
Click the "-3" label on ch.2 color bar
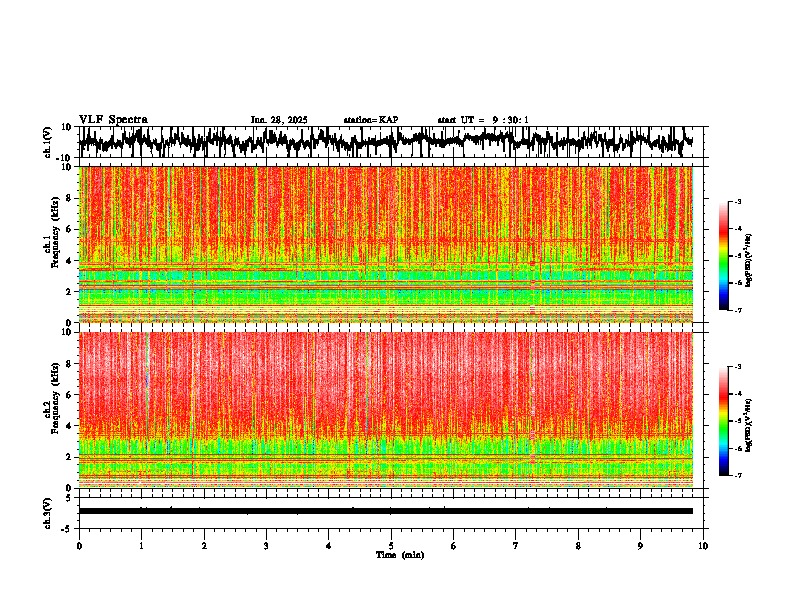coord(737,367)
